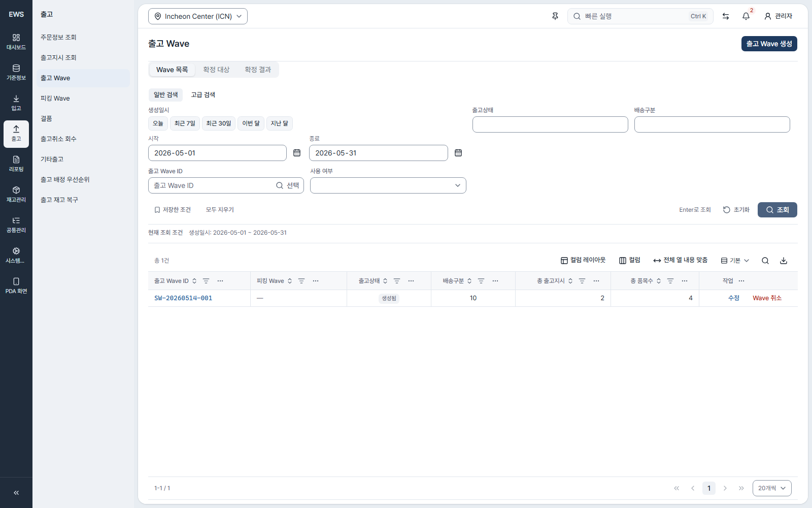Open the 재고관리 inventory icon
This screenshot has width=812, height=508.
tap(16, 195)
